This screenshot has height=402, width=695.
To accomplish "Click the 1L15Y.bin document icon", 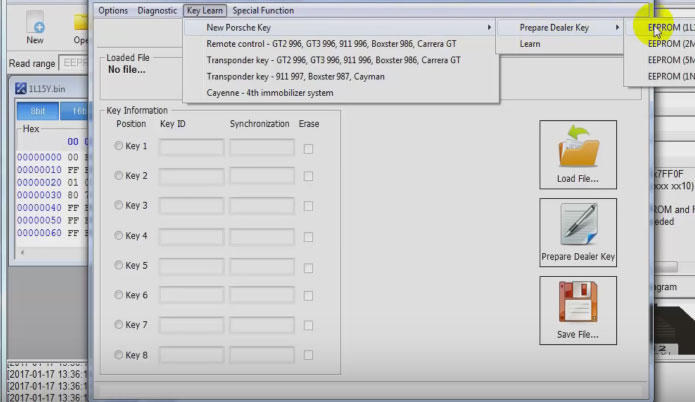I will click(20, 89).
